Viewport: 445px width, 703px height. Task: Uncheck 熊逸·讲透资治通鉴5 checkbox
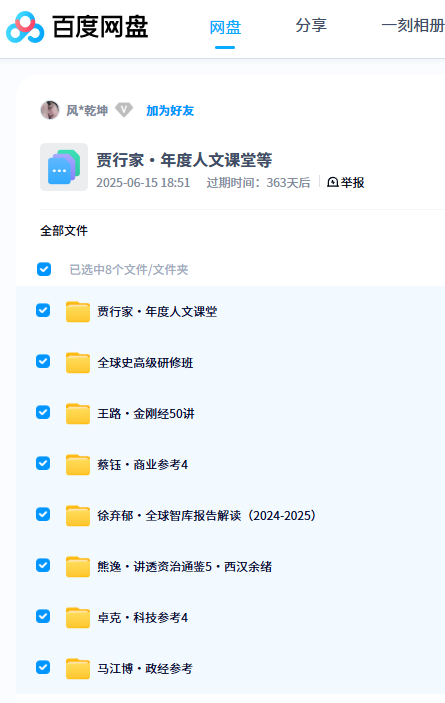pos(43,565)
